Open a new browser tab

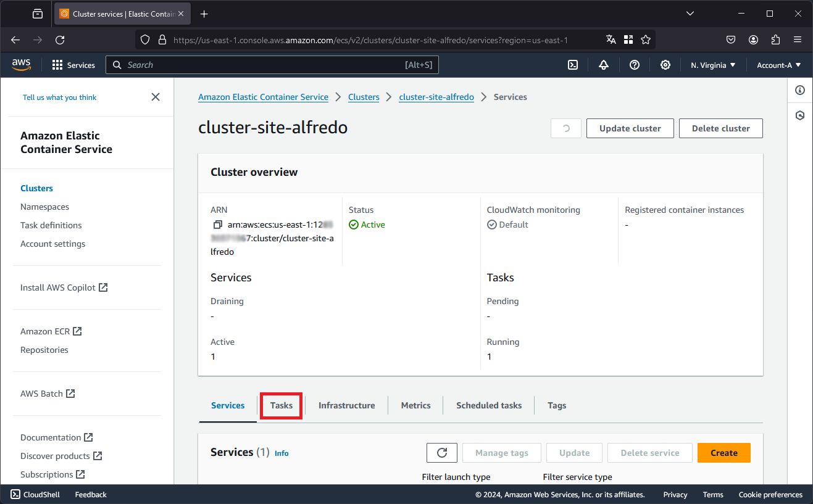point(204,14)
